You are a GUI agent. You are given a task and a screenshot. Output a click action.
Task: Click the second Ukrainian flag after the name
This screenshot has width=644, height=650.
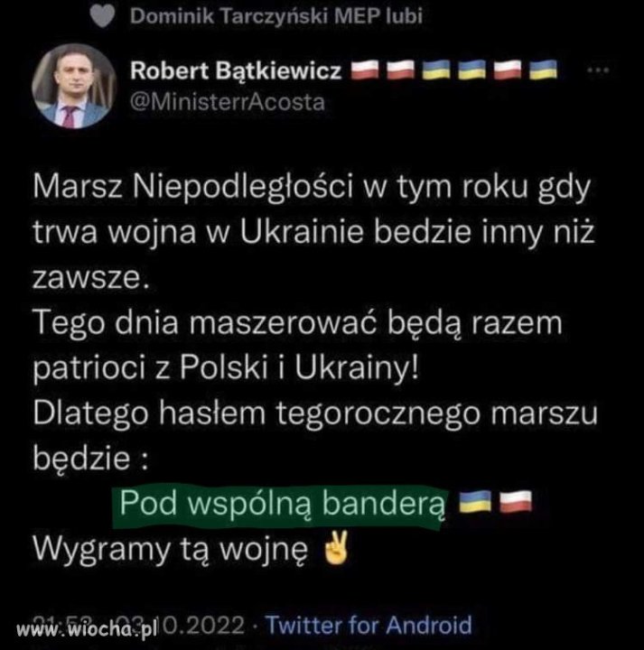[x=471, y=70]
